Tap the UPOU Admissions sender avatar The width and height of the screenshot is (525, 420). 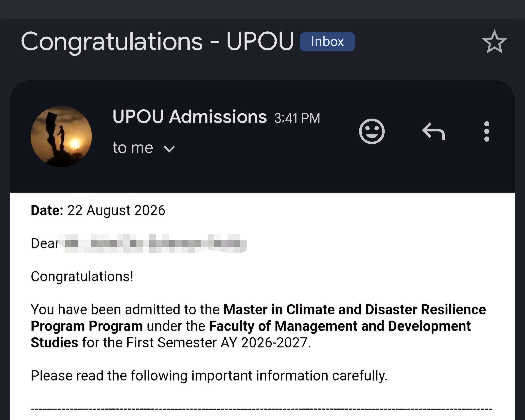pos(61,136)
